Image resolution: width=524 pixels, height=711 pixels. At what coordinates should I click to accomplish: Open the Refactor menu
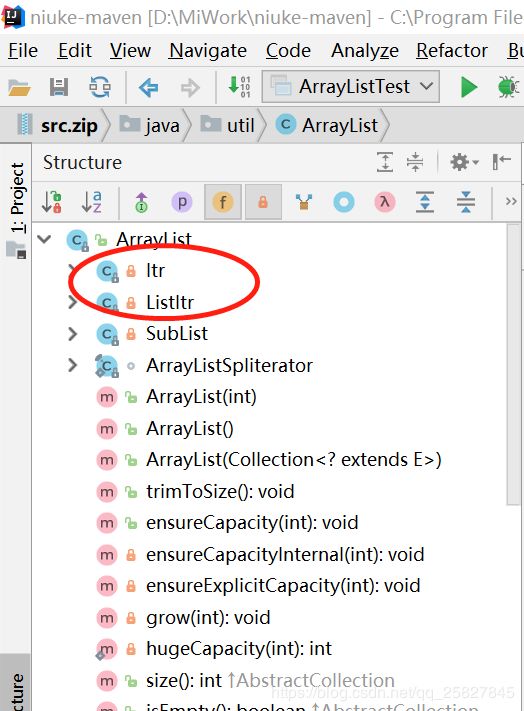[x=452, y=50]
